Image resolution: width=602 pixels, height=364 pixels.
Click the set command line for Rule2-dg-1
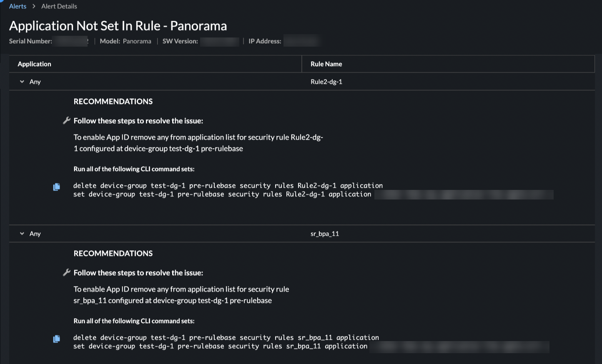coord(222,194)
